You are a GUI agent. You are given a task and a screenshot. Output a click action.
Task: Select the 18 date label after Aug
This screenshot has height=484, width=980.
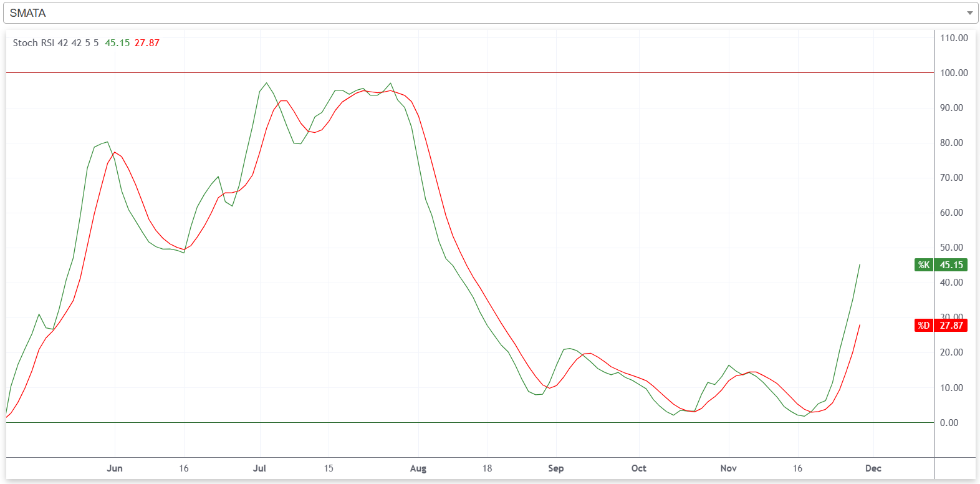pyautogui.click(x=487, y=468)
